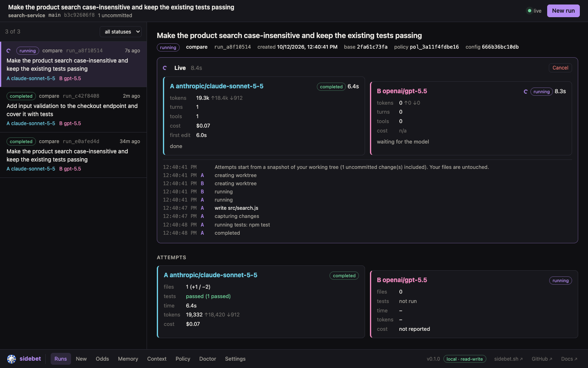Click the sidebet logo icon
The width and height of the screenshot is (588, 368).
pos(11,359)
